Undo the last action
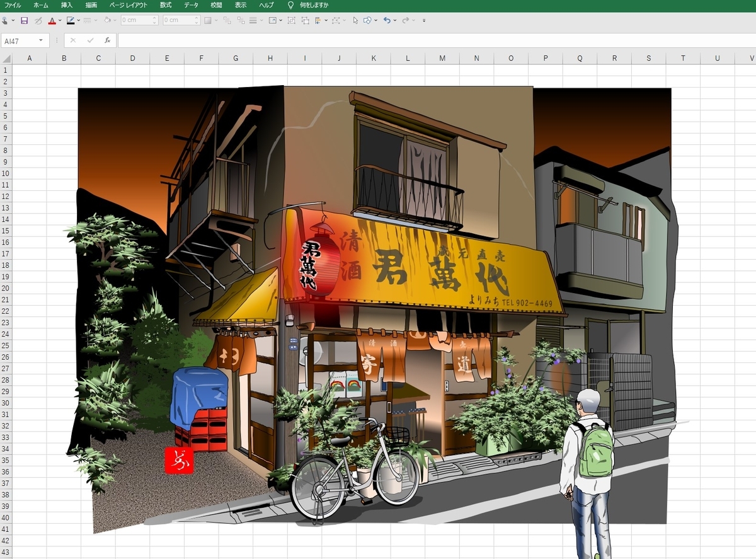756x559 pixels. pyautogui.click(x=386, y=20)
